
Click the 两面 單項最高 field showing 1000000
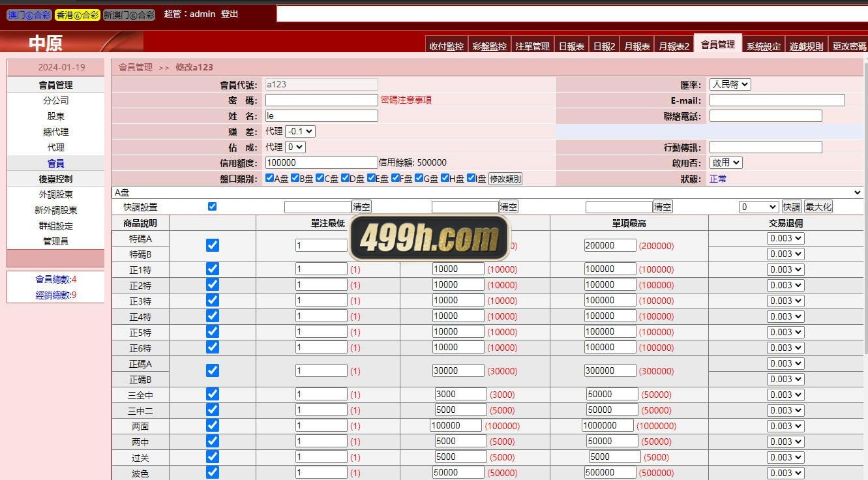[x=608, y=425]
